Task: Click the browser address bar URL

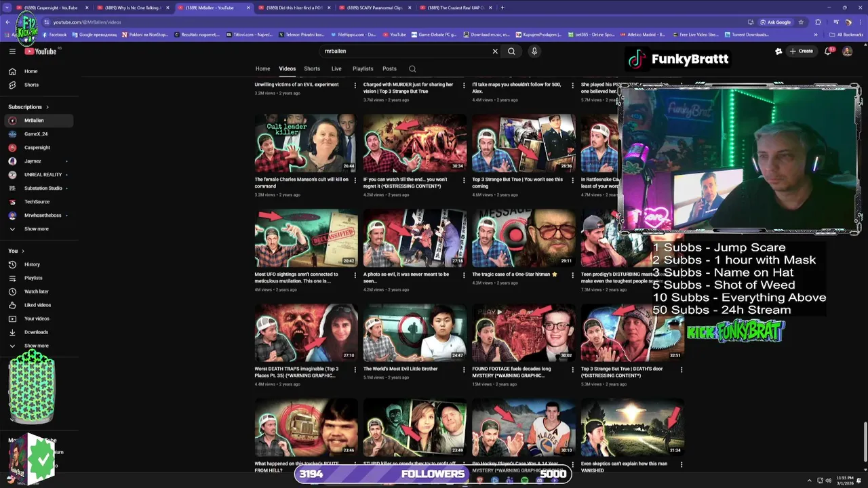Action: 87,22
